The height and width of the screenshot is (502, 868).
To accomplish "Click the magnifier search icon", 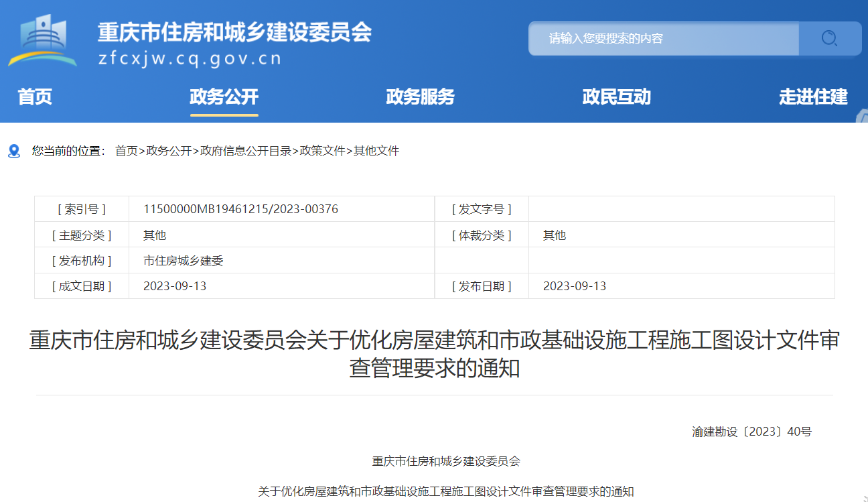I will (x=829, y=38).
